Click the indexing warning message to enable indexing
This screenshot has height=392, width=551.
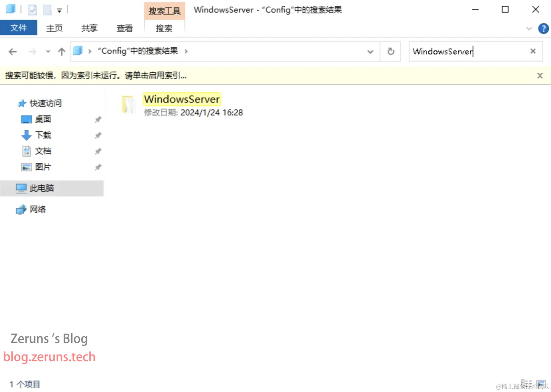pyautogui.click(x=96, y=76)
